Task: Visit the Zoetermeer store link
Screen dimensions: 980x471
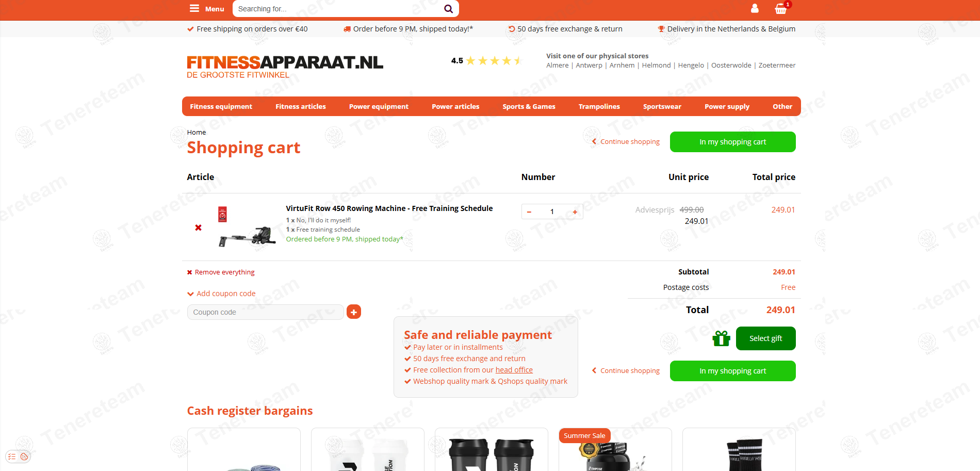Action: (x=777, y=65)
